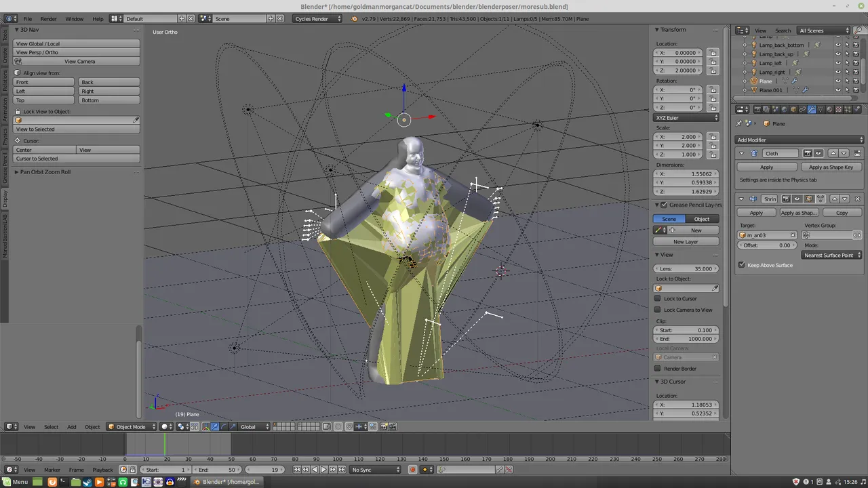868x488 pixels.
Task: Click the OpenGL render image icon
Action: coord(383,426)
